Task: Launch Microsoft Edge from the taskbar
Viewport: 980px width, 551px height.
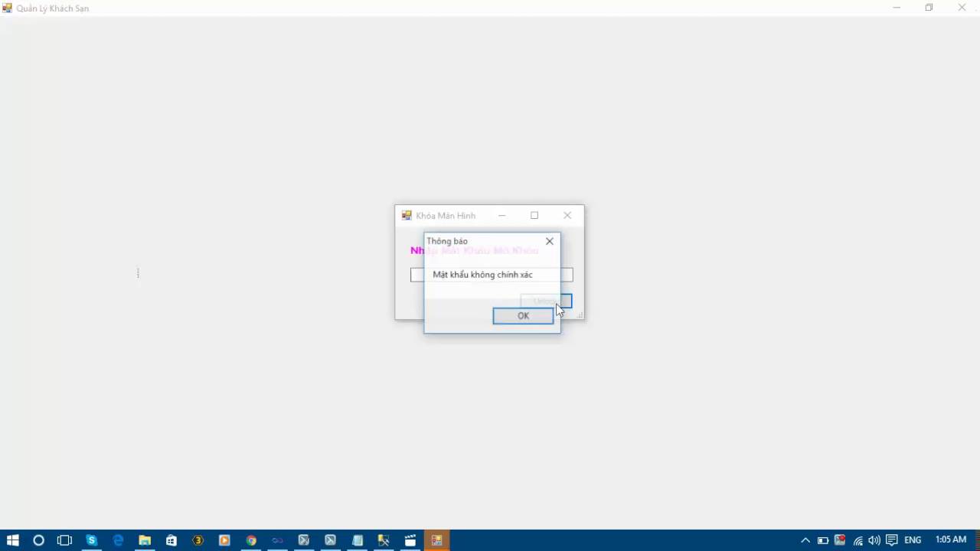Action: point(118,540)
